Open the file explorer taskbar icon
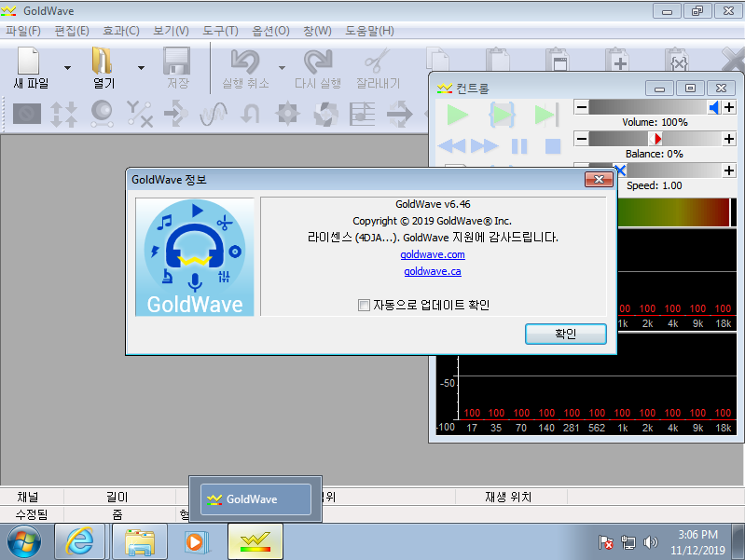Viewport: 745px width, 560px height. coord(140,541)
